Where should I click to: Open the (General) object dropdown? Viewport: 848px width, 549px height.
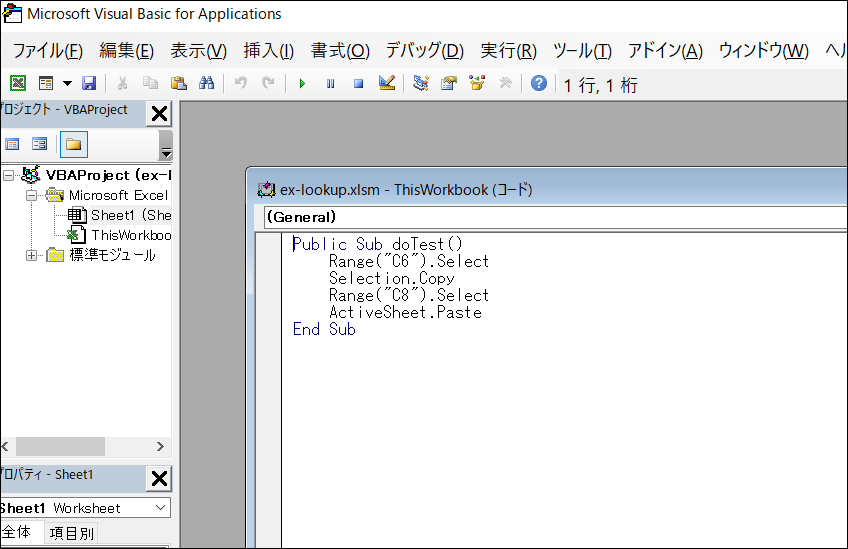tap(555, 217)
